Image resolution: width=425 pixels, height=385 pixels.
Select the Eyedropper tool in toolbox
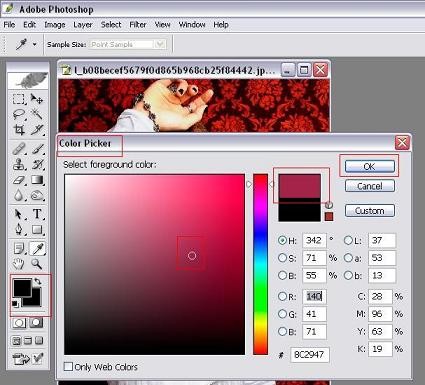pos(37,248)
